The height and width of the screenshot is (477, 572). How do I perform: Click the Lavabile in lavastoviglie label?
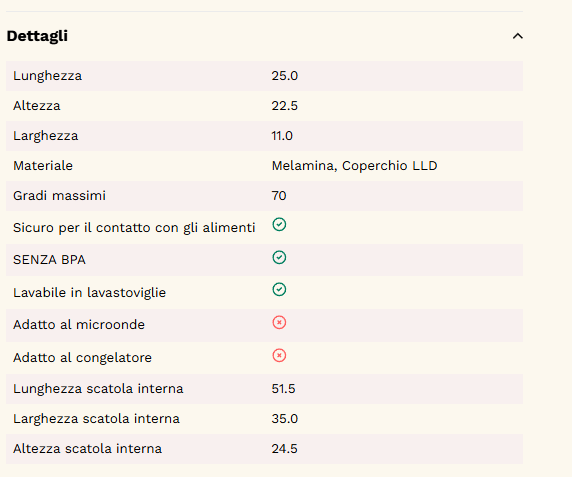pos(90,293)
